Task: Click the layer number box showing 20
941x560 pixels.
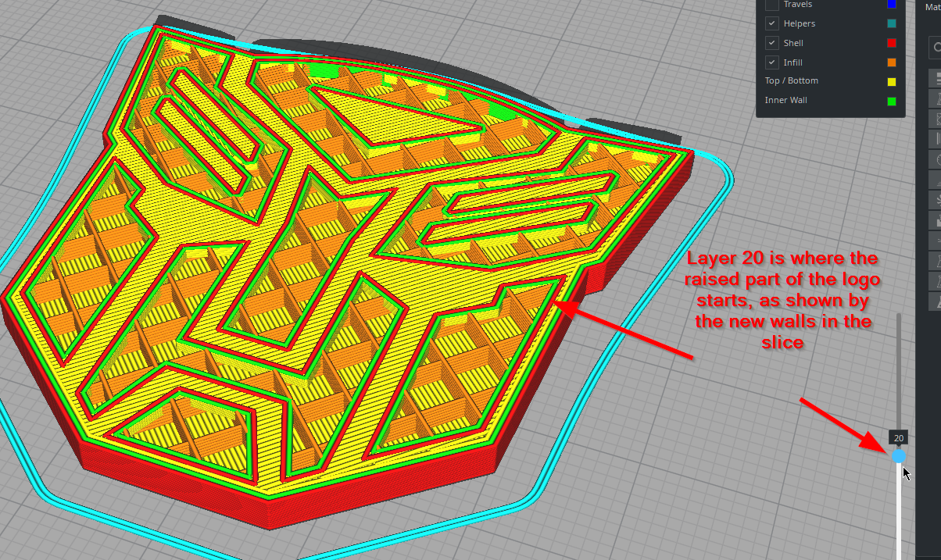Action: click(x=899, y=438)
